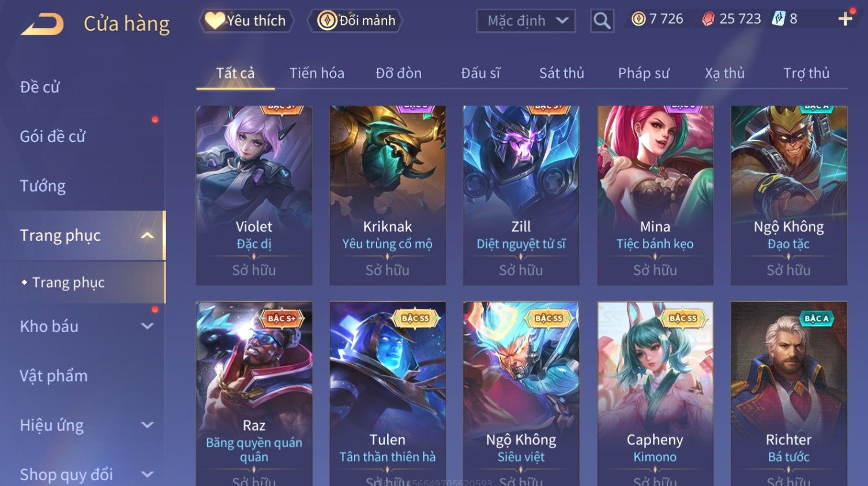
Task: Tap the plus icon to add currency
Action: click(x=845, y=19)
